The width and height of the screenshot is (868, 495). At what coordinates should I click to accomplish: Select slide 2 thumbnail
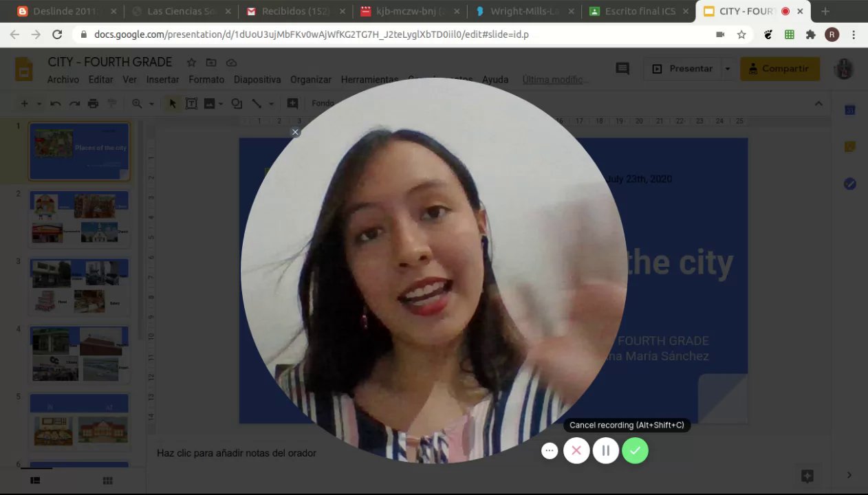tap(79, 218)
